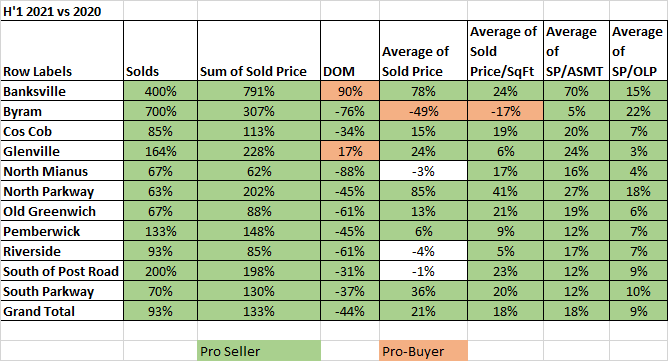Image resolution: width=668 pixels, height=361 pixels.
Task: Click South Parkway SP/OLP cell showing 10%
Action: (x=639, y=292)
